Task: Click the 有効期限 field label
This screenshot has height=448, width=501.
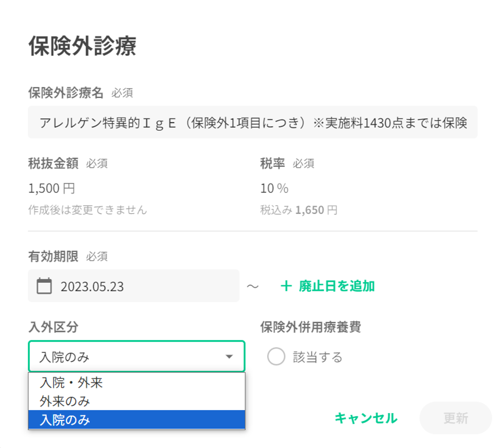Action: [x=53, y=256]
